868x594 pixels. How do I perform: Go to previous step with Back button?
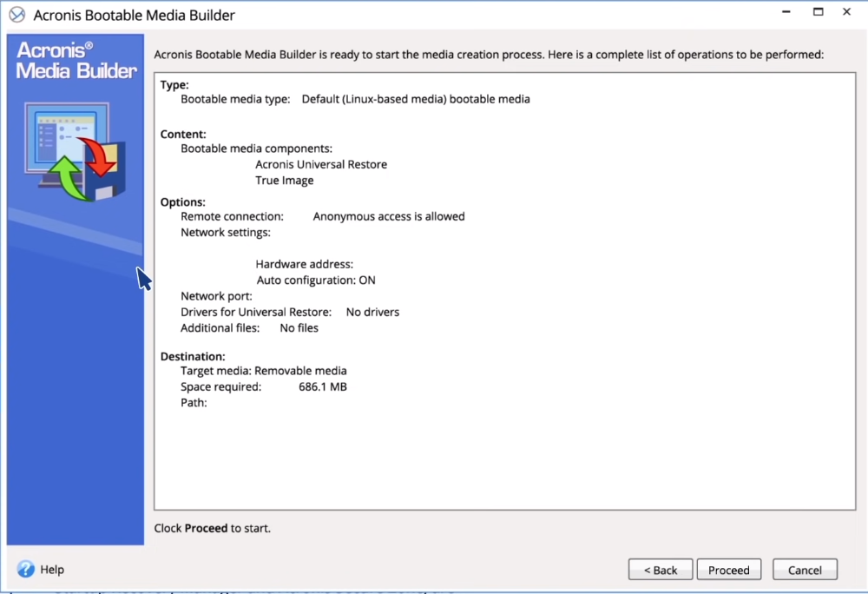pos(660,570)
